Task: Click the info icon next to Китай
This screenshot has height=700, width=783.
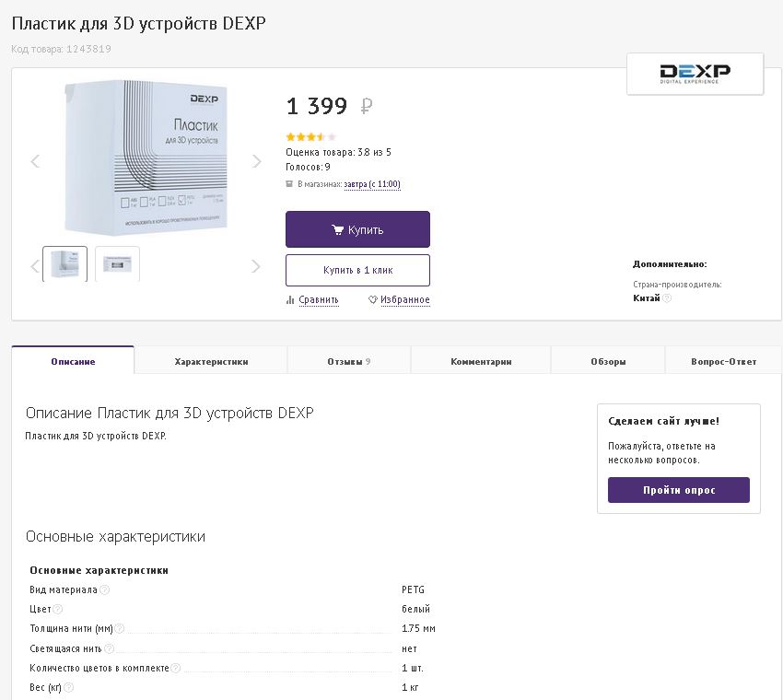Action: click(x=668, y=298)
